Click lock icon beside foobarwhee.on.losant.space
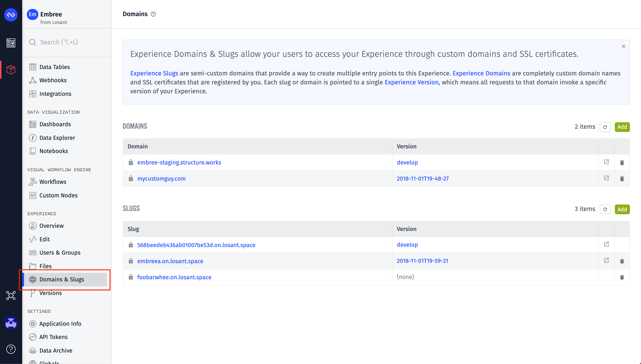Viewport: 641px width, 364px height. coord(131,277)
